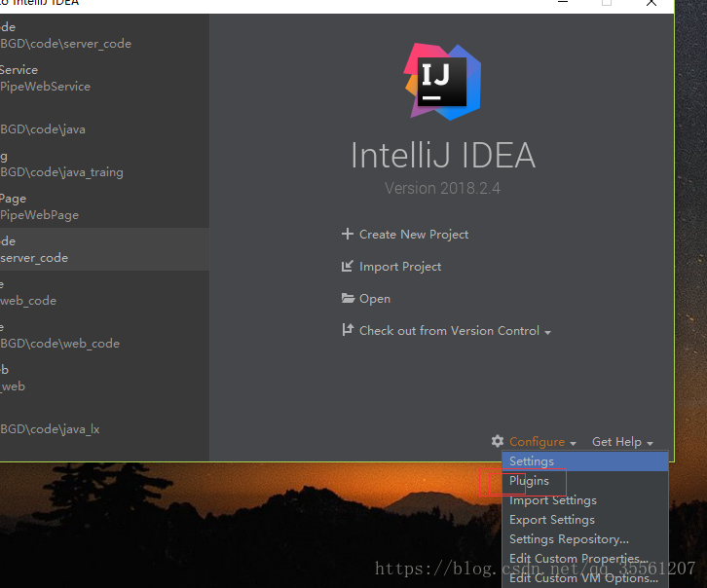
Task: Open recent project BGD\code\java
Action: click(x=104, y=121)
